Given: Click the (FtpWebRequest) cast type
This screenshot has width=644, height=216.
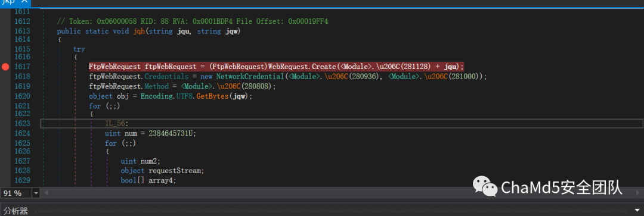Looking at the screenshot, I should pyautogui.click(x=238, y=67).
